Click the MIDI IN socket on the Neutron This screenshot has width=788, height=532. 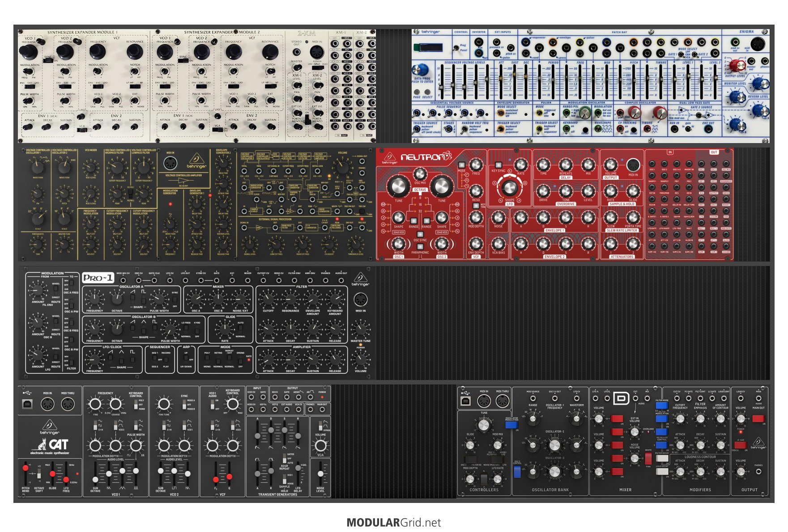pyautogui.click(x=632, y=165)
